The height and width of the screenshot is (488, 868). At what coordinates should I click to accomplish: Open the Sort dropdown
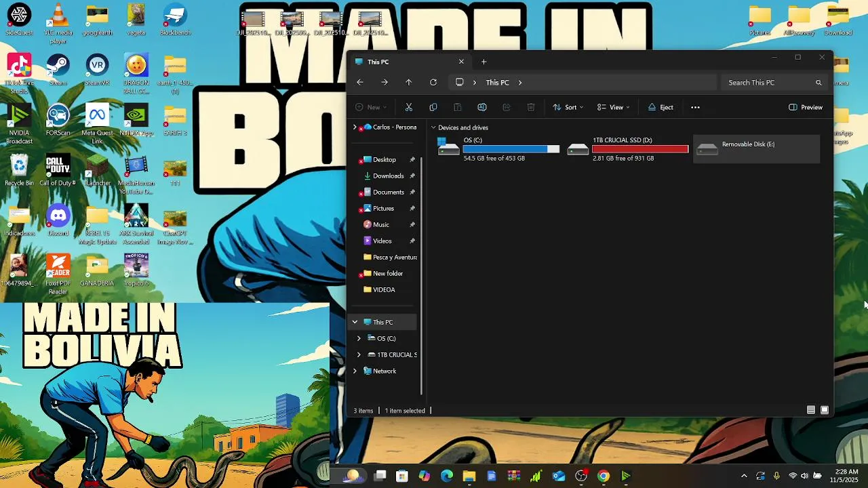pyautogui.click(x=568, y=107)
